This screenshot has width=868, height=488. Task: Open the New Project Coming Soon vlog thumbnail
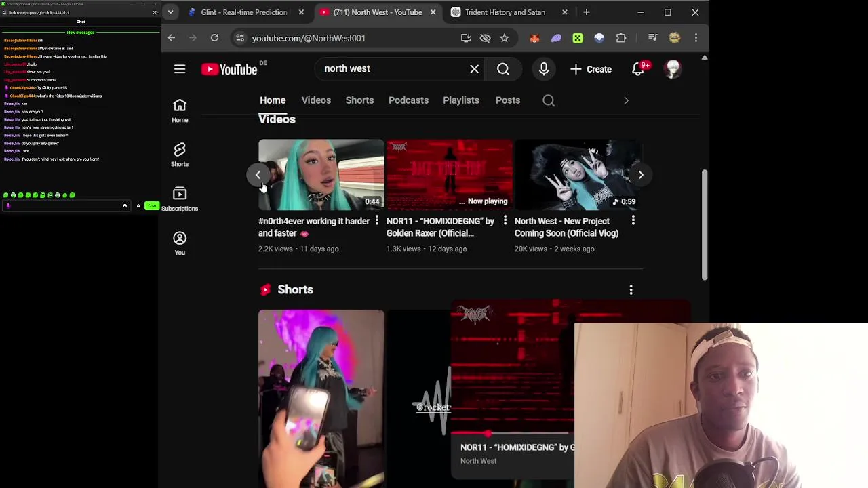(x=577, y=175)
